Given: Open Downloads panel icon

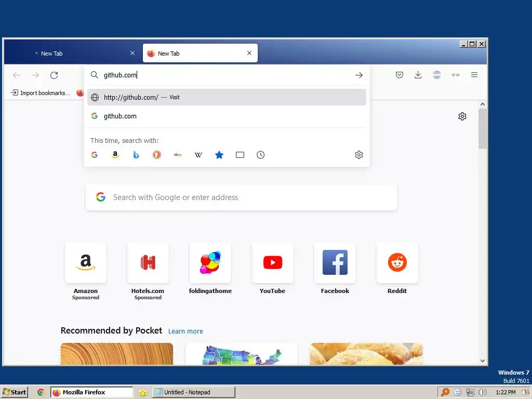Looking at the screenshot, I should pyautogui.click(x=418, y=75).
